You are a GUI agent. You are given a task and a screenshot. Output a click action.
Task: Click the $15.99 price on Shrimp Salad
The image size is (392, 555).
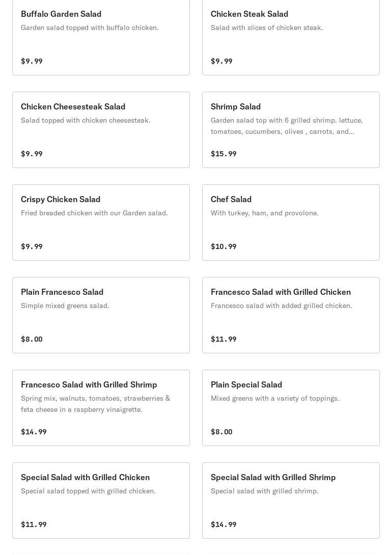[x=223, y=154]
